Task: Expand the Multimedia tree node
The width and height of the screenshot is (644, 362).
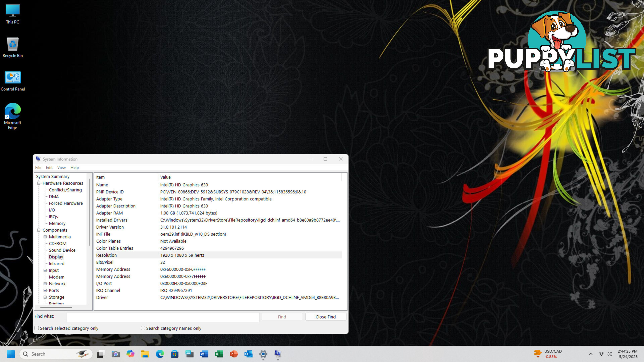Action: pyautogui.click(x=45, y=237)
